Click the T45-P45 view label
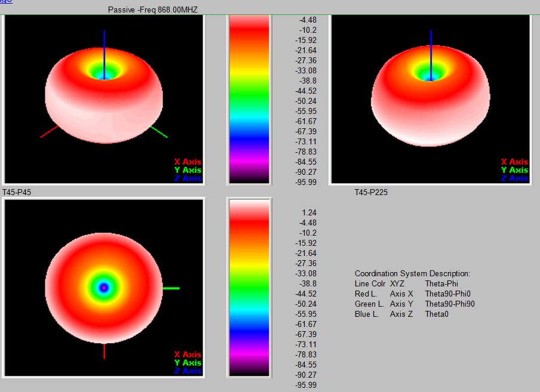This screenshot has width=540, height=392. click(16, 193)
